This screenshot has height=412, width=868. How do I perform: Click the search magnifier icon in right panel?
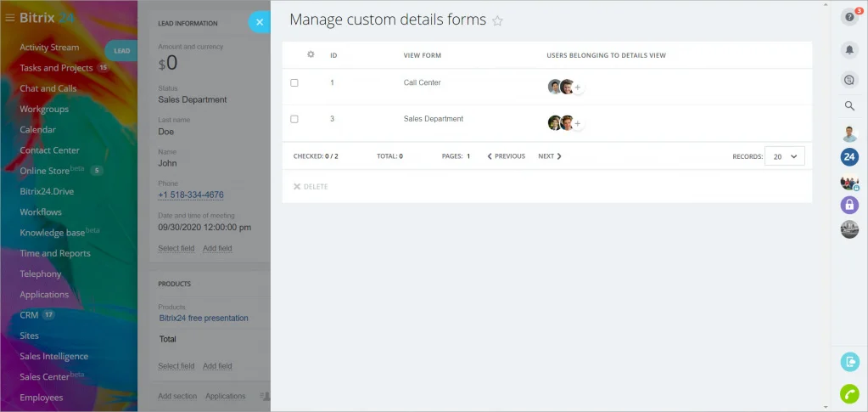coord(849,106)
